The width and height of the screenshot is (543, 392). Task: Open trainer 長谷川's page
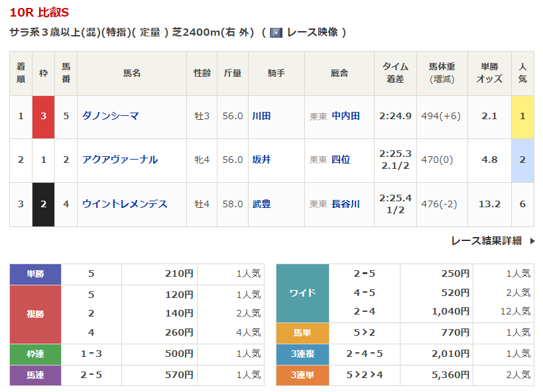coord(345,204)
